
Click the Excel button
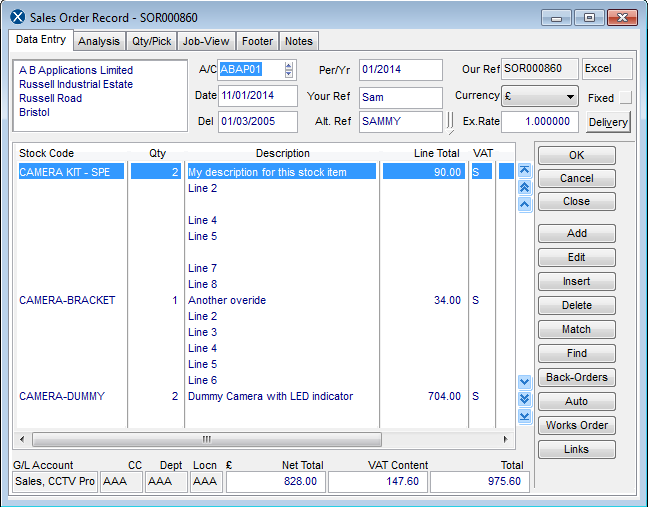pyautogui.click(x=607, y=69)
